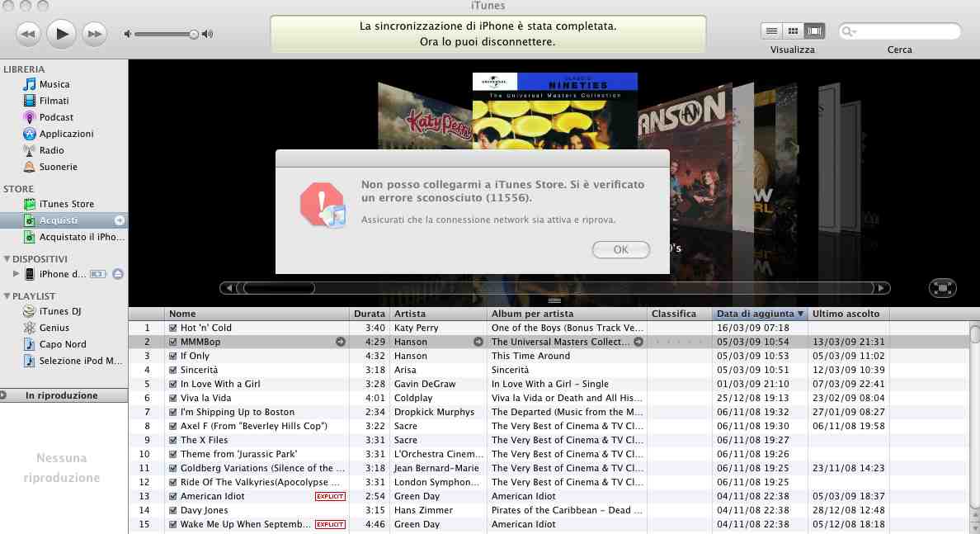Open Filmati library in sidebar
980x534 pixels.
tap(54, 101)
